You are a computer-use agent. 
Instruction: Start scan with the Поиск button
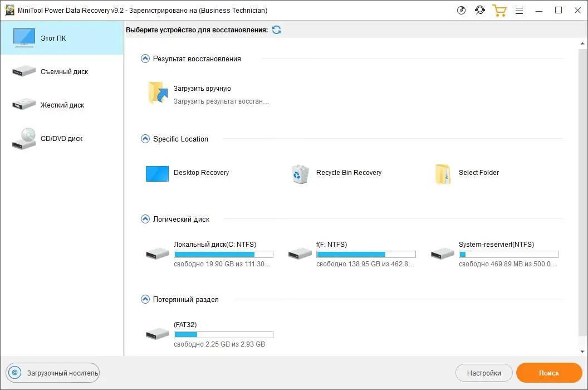click(x=549, y=373)
